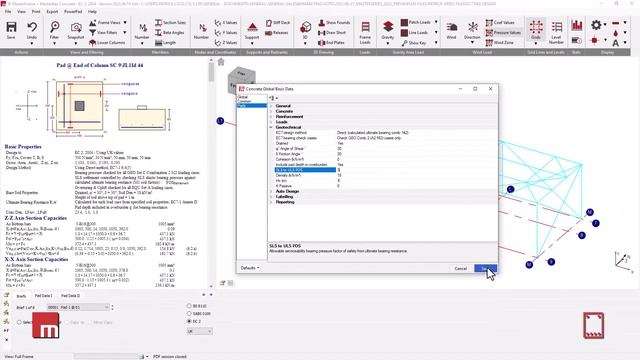Toggle End Plates display
This screenshot has height=360, width=640.
(331, 42)
